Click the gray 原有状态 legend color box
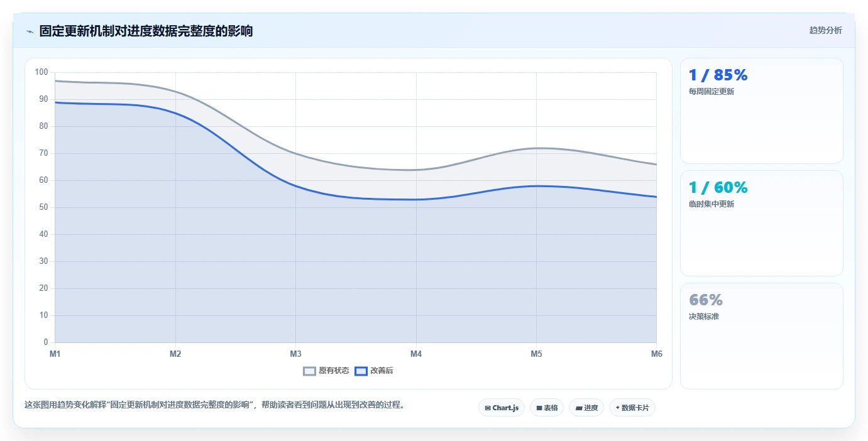Image resolution: width=868 pixels, height=441 pixels. coord(309,371)
